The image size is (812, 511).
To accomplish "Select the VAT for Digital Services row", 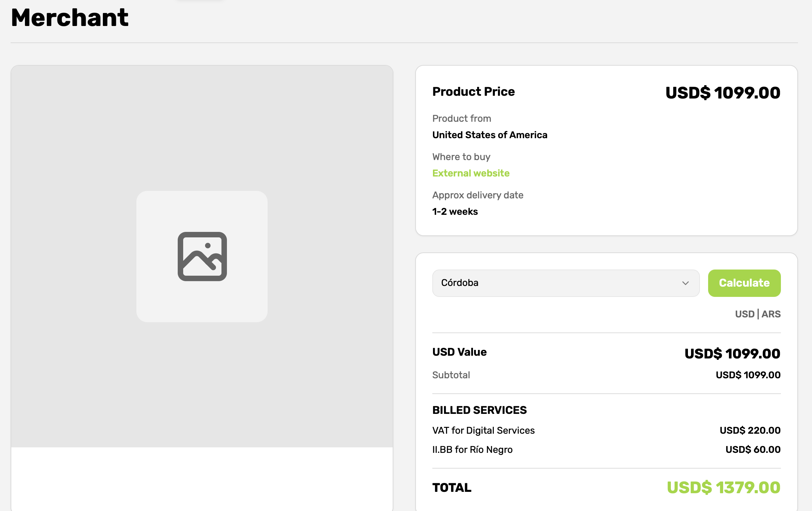I will tap(483, 430).
